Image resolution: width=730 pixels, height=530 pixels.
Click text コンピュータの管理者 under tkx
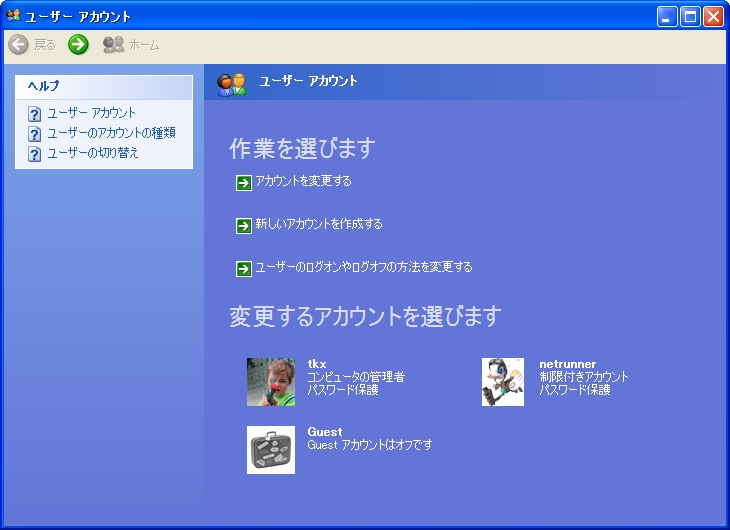click(x=356, y=377)
